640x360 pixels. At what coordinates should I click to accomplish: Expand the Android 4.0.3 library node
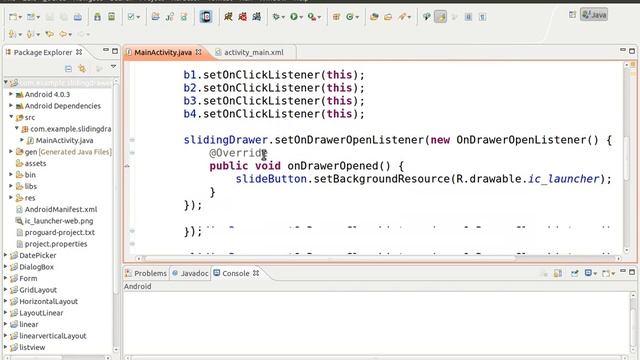[11, 94]
